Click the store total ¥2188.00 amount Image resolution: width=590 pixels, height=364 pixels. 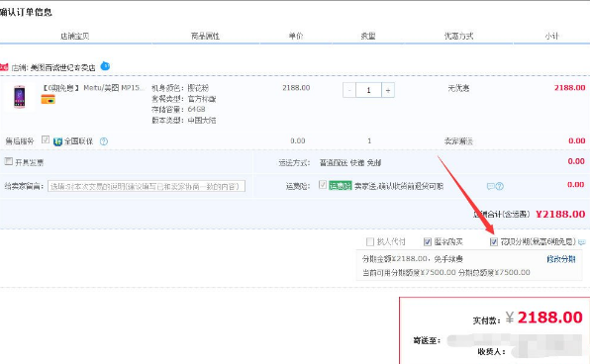point(560,215)
